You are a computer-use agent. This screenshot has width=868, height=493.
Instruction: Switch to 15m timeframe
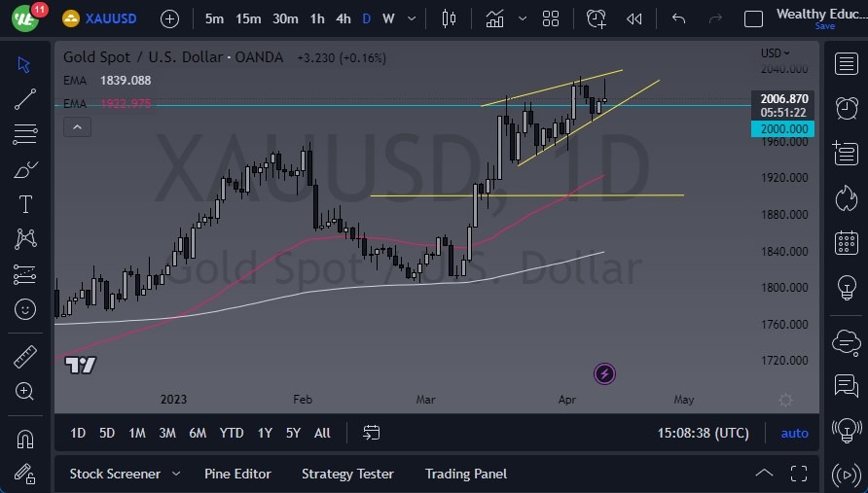[x=248, y=18]
